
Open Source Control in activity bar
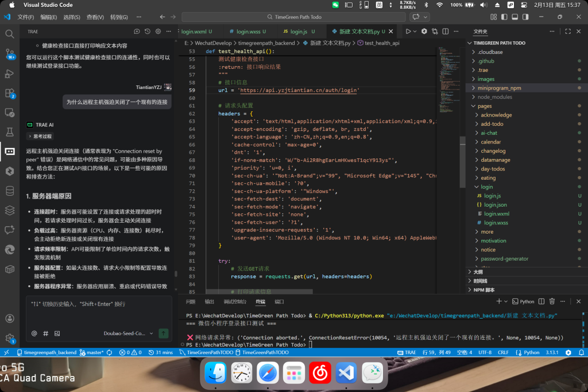pos(9,53)
